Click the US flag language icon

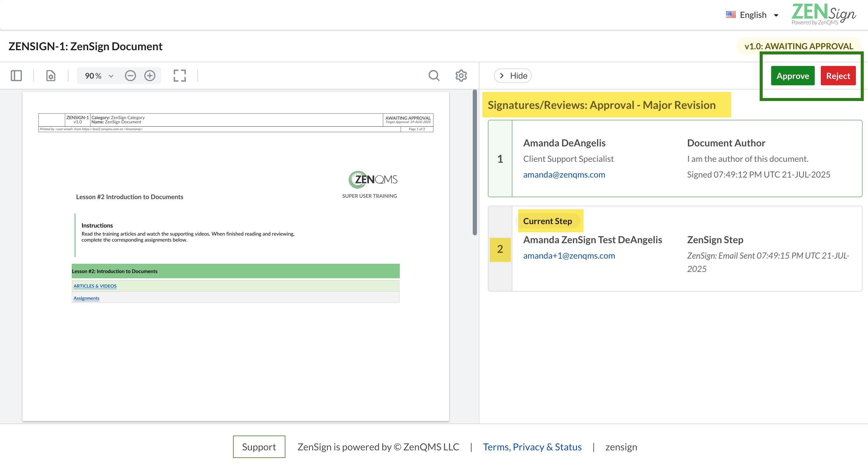(731, 15)
